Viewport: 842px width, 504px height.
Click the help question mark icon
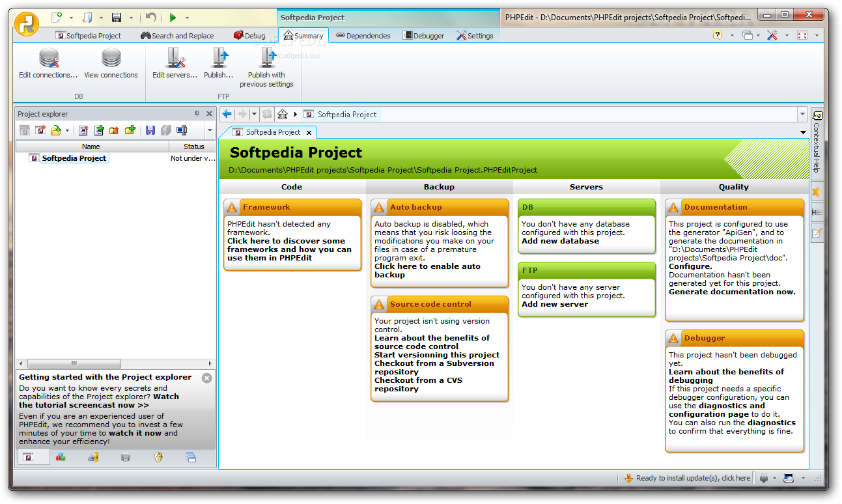click(718, 35)
